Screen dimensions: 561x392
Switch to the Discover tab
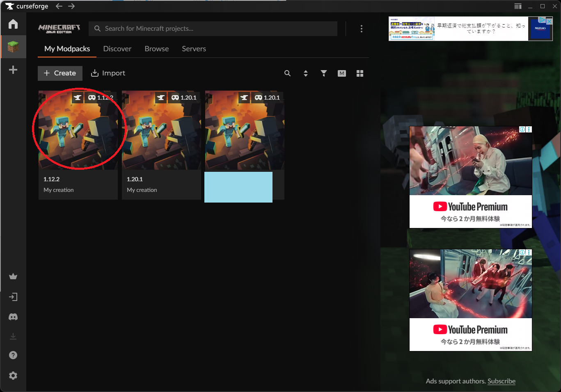click(117, 49)
